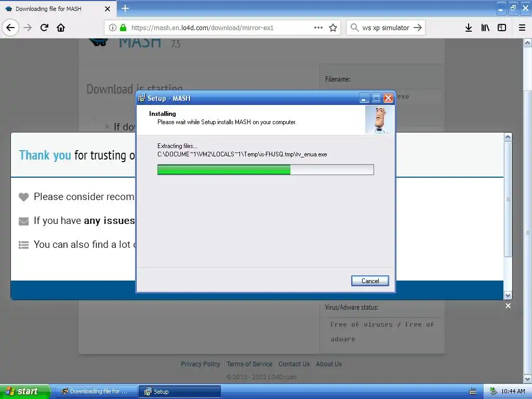The height and width of the screenshot is (399, 532).
Task: Switch to Setup taskbar button
Action: coord(180,392)
